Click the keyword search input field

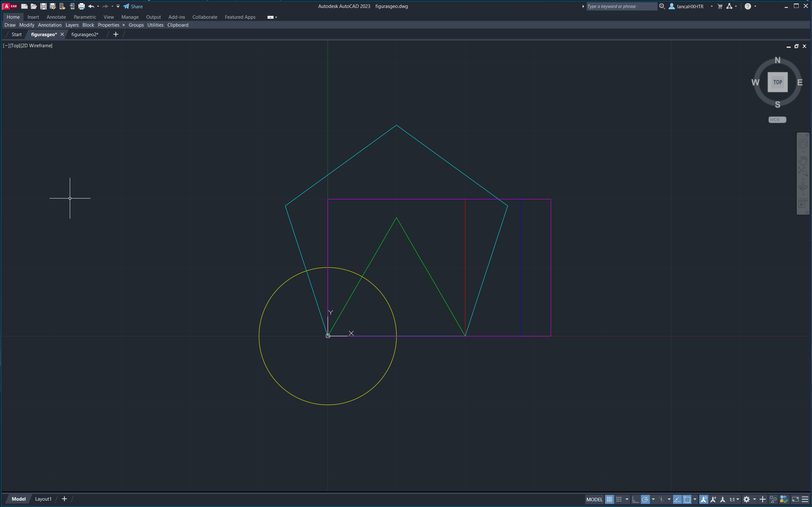click(621, 6)
